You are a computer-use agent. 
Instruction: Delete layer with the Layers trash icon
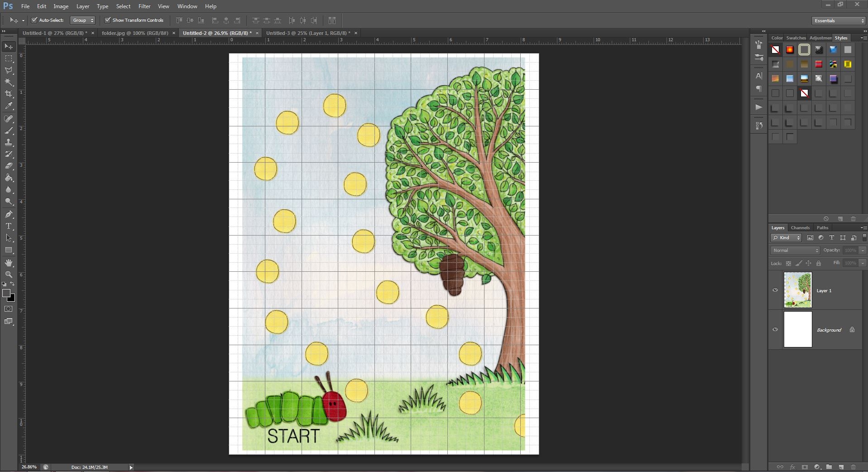pos(854,467)
